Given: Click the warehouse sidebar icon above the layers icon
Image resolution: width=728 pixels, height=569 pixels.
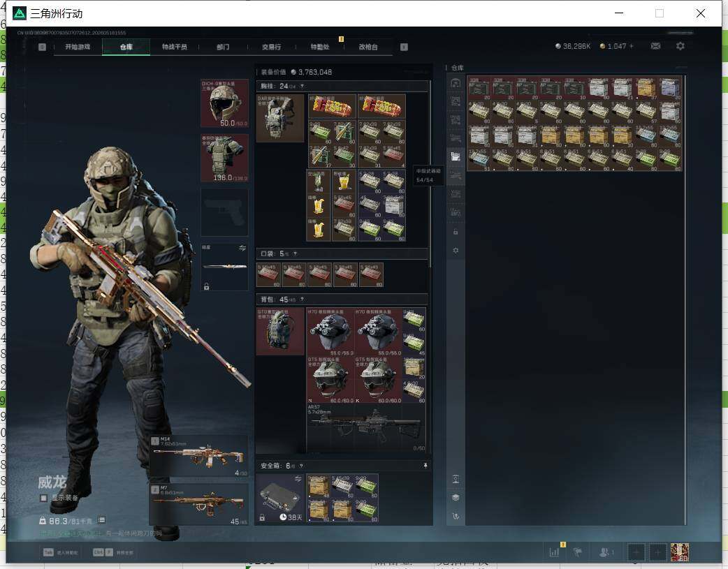Looking at the screenshot, I should click(456, 479).
